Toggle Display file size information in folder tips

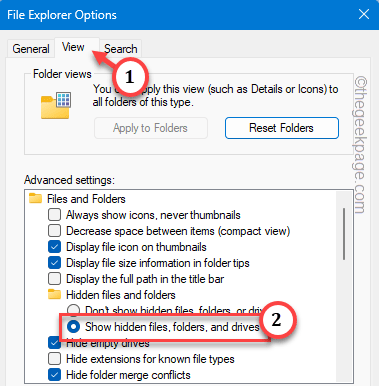(x=54, y=263)
